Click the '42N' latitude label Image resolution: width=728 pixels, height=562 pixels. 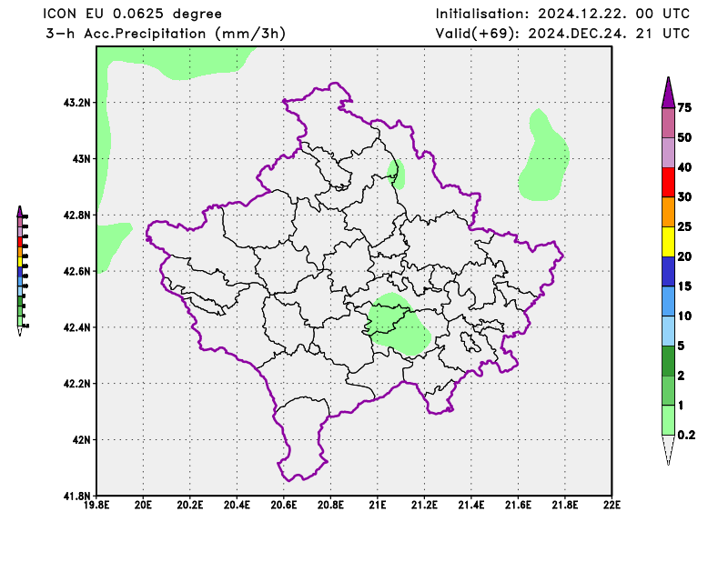pos(82,439)
